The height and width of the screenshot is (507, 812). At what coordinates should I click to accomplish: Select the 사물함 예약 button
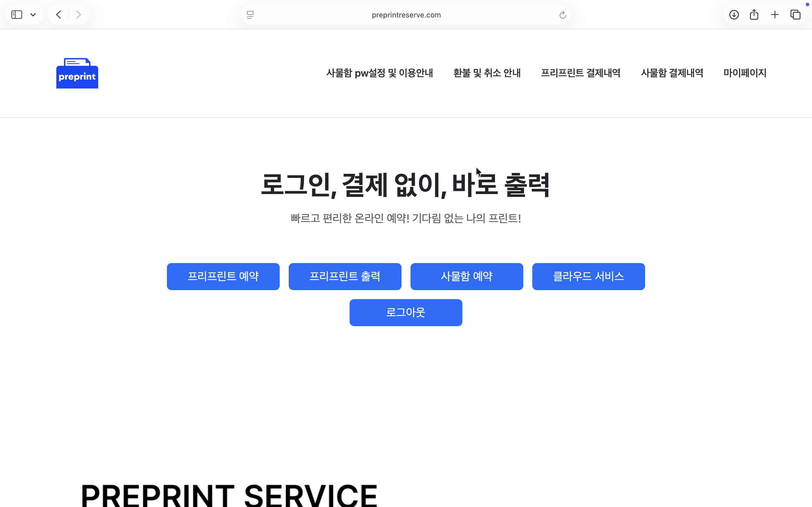(467, 276)
